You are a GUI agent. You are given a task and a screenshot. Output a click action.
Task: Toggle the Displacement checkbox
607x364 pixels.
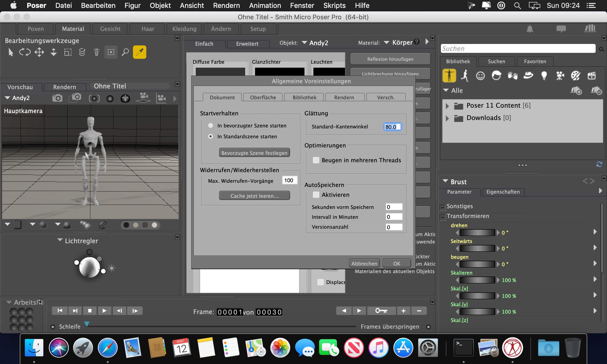click(321, 282)
